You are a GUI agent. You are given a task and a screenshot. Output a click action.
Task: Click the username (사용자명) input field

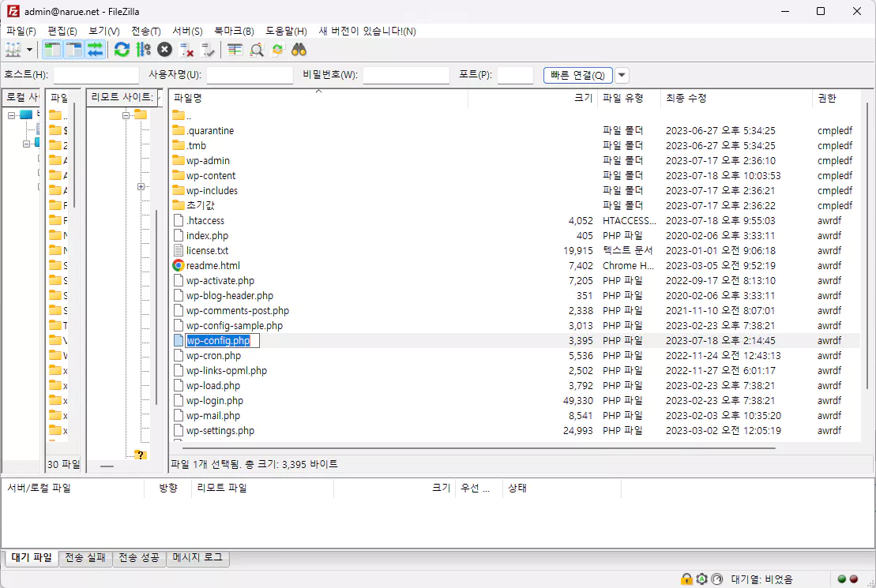pos(250,75)
